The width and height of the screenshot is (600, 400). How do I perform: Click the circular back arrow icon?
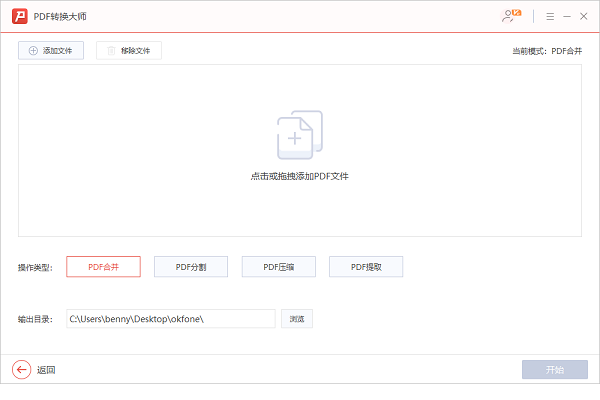click(21, 370)
